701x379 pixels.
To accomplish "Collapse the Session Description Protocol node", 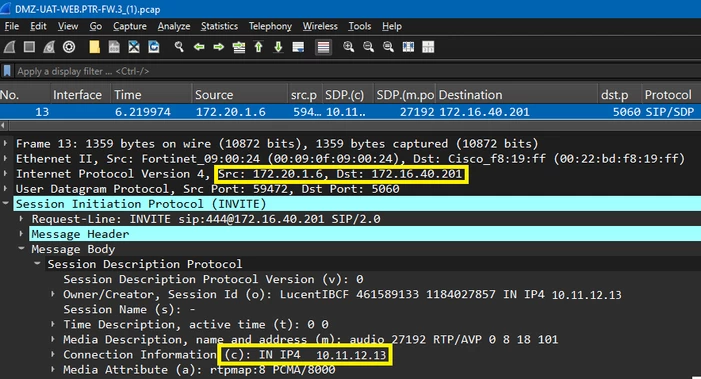I will tap(38, 264).
